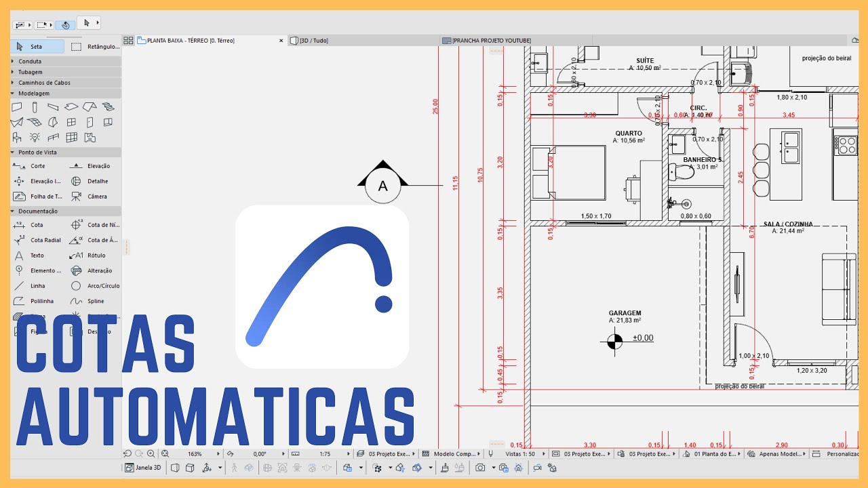Viewport: 868px width, 488px height.
Task: Select the Railing tool in Modelagem
Action: (54, 138)
